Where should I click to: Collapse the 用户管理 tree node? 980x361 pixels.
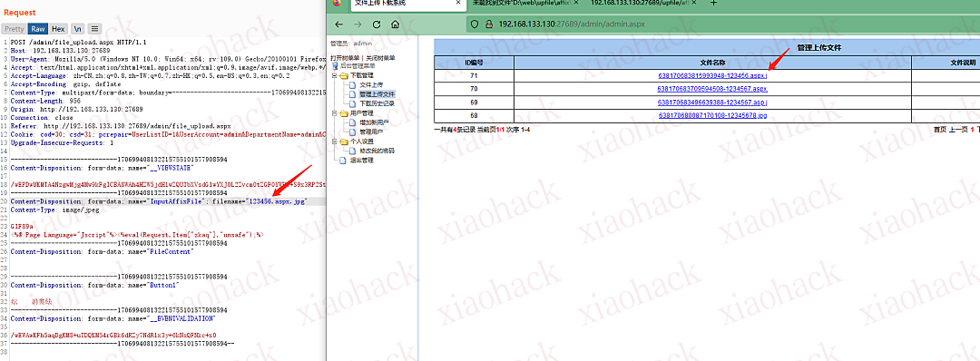pos(334,113)
